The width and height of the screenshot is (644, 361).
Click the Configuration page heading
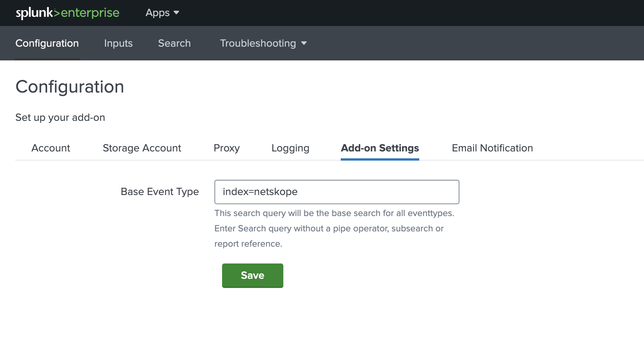(x=70, y=87)
